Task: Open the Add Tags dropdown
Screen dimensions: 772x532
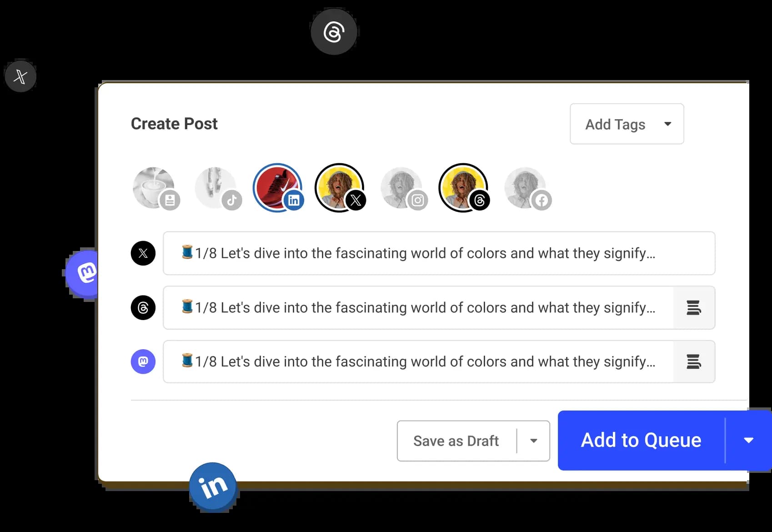Action: [627, 124]
